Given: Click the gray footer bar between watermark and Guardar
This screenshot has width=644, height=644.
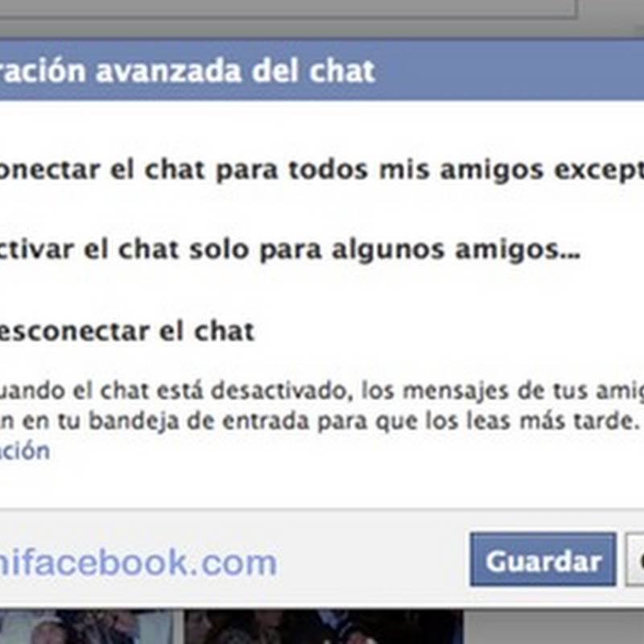Looking at the screenshot, I should [x=374, y=559].
